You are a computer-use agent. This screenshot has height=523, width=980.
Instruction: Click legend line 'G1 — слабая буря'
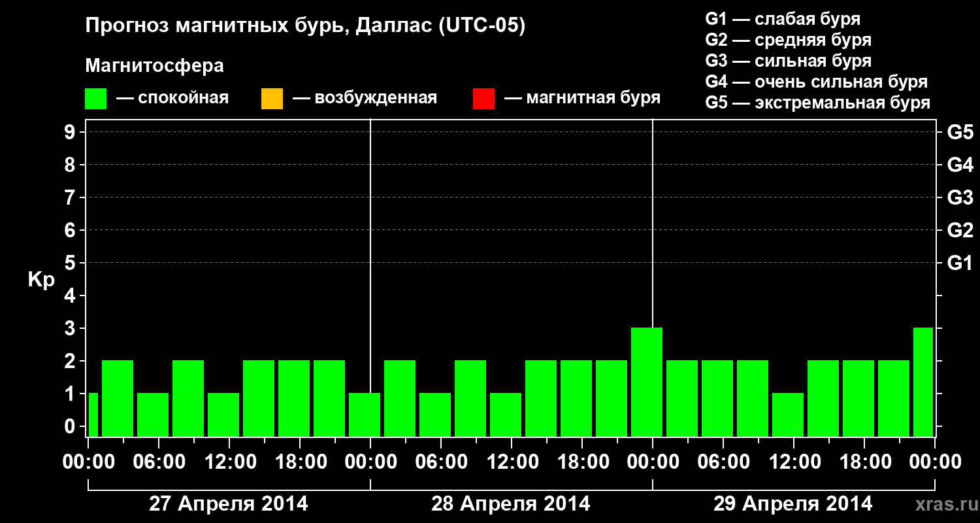point(783,19)
